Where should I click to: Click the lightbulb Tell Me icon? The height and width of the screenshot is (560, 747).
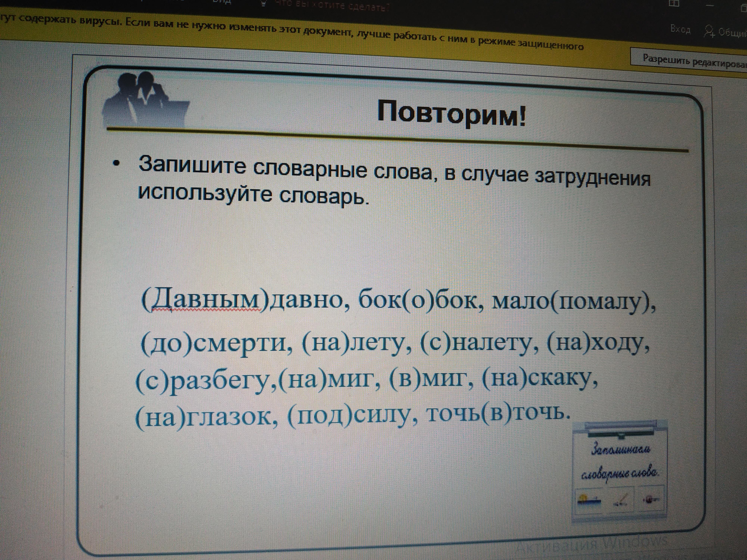pyautogui.click(x=264, y=3)
